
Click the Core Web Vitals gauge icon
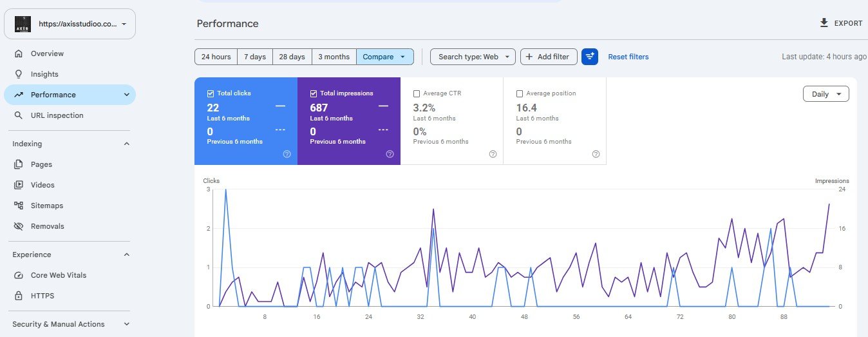coord(19,275)
